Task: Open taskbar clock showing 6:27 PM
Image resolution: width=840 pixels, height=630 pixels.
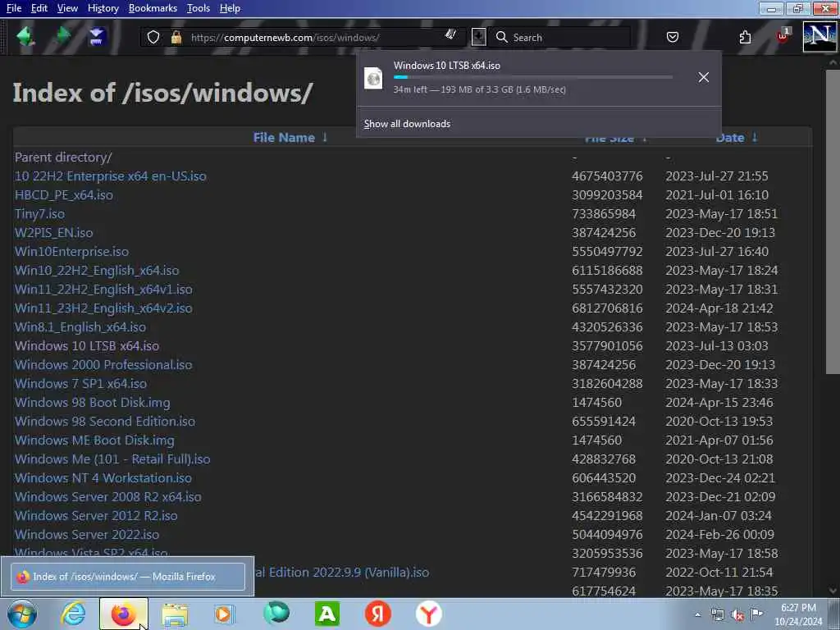Action: [798, 614]
